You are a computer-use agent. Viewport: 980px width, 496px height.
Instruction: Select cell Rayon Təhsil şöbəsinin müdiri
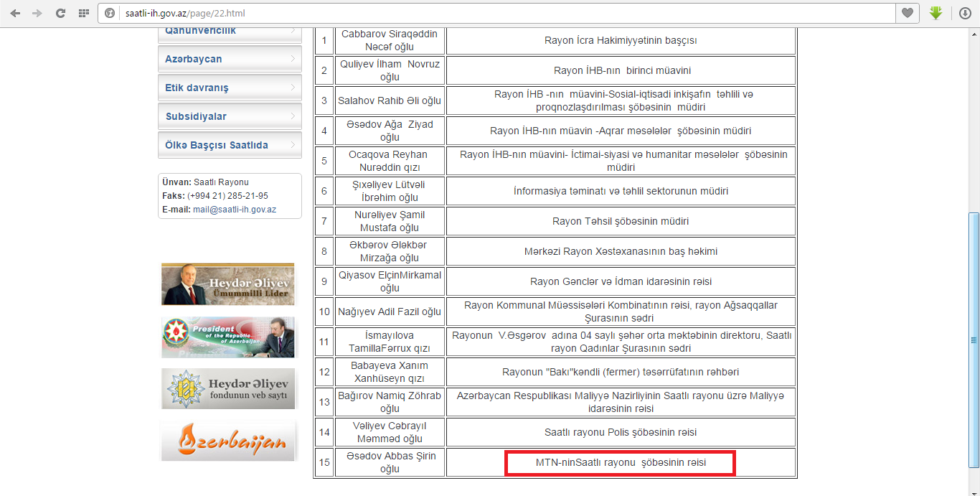point(621,221)
